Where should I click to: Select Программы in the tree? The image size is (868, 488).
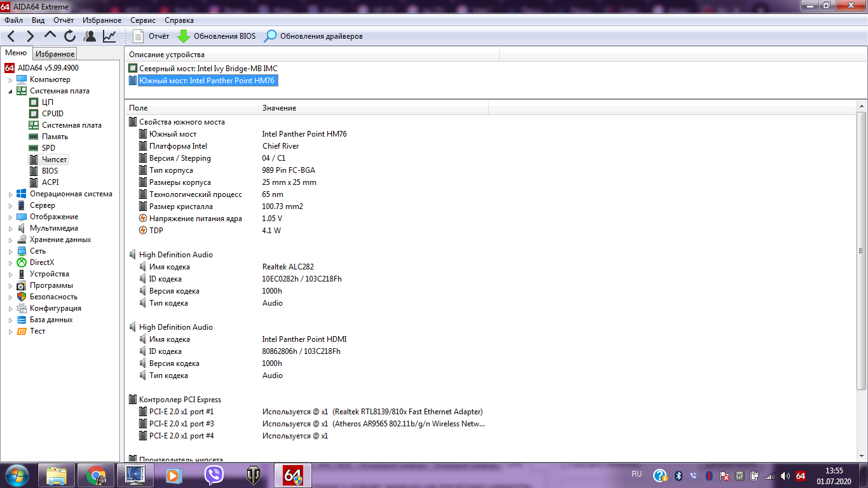(51, 285)
